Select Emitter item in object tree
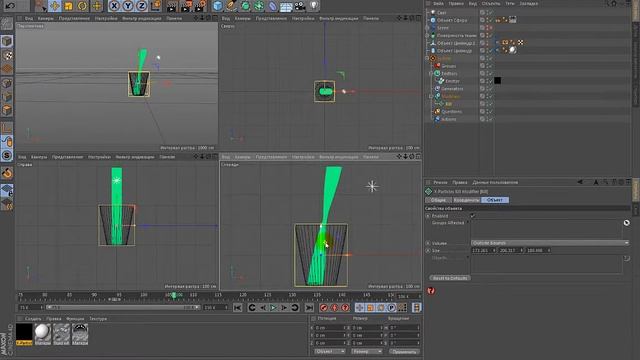Viewport: 640px width, 360px height. click(452, 81)
